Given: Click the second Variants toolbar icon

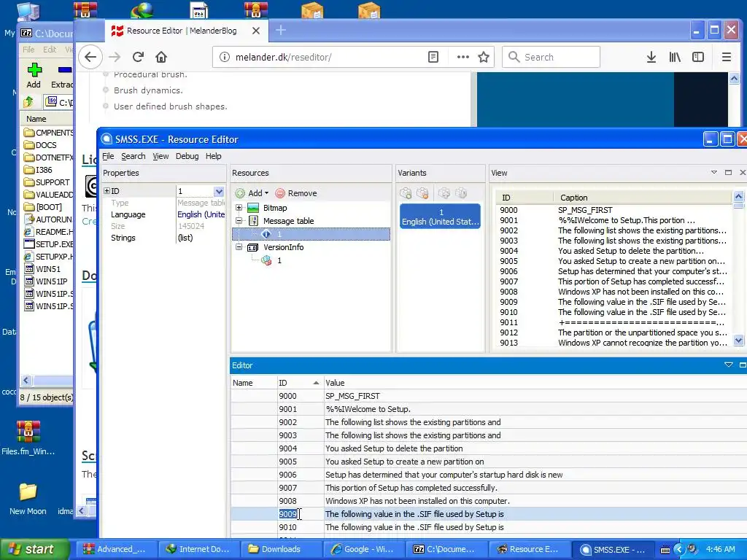Looking at the screenshot, I should 422,192.
